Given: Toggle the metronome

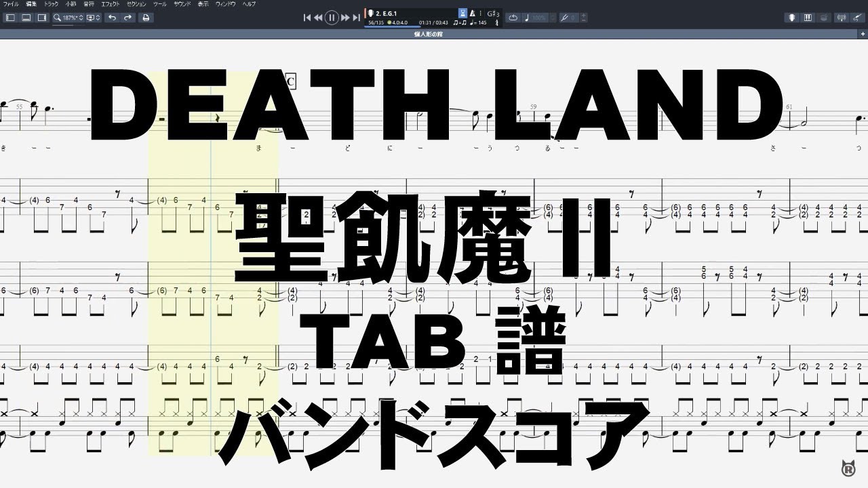Looking at the screenshot, I should [473, 13].
